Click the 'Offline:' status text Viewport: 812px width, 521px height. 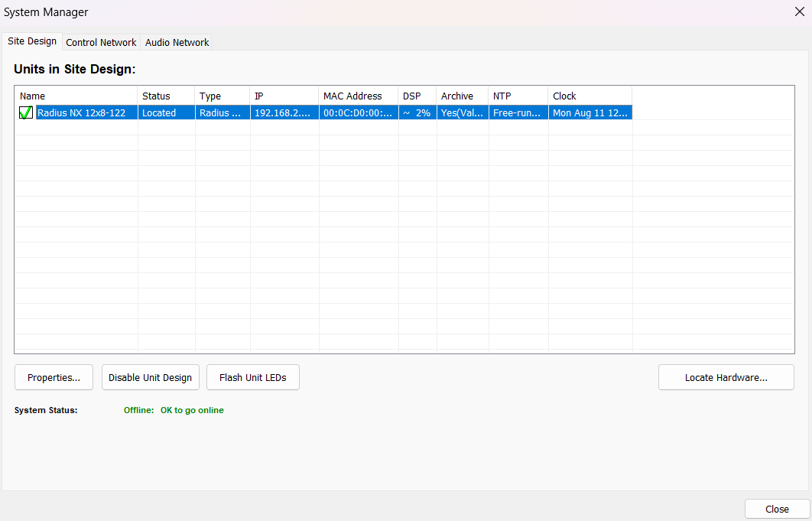tap(139, 410)
